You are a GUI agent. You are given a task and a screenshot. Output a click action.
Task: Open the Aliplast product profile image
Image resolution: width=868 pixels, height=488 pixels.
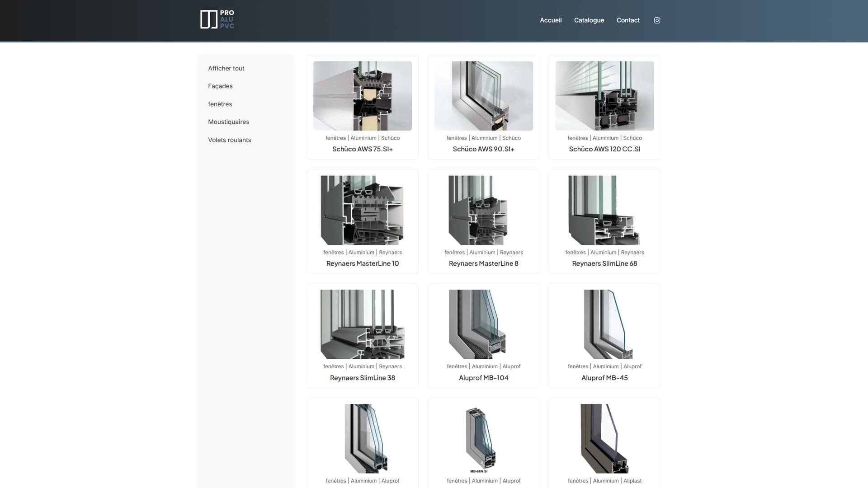pos(604,439)
